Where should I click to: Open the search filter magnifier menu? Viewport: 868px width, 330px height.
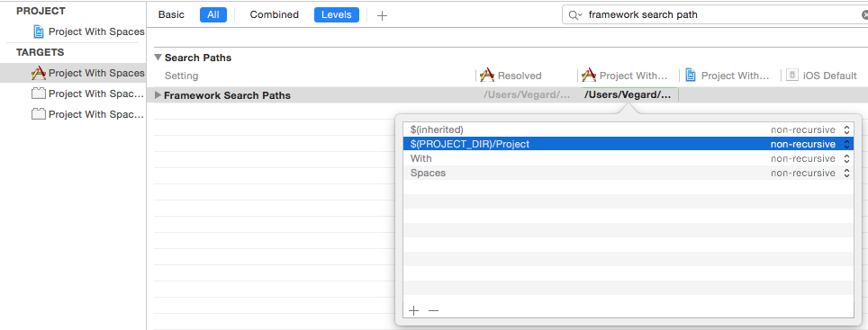coord(575,15)
